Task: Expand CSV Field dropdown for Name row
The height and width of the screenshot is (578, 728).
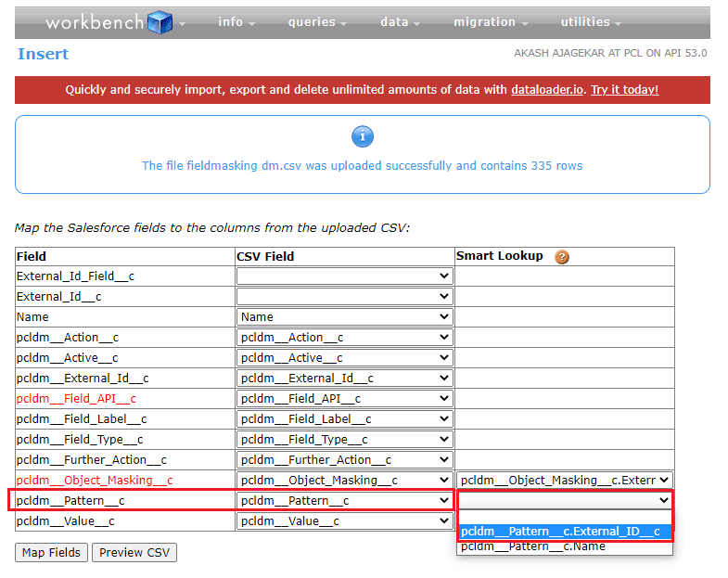Action: click(x=344, y=317)
